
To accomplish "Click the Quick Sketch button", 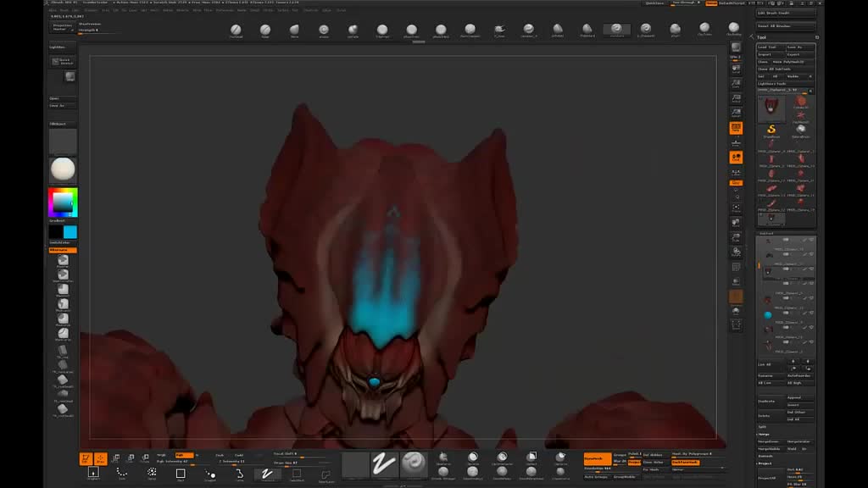I will point(63,61).
